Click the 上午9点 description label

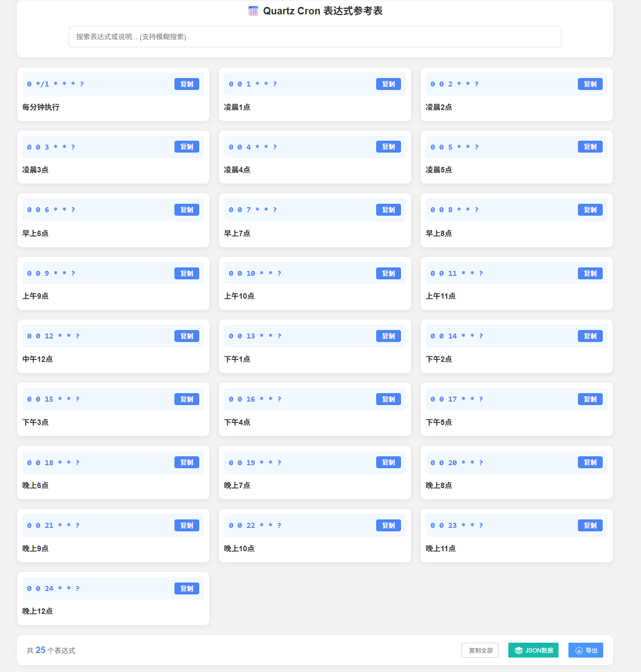(x=35, y=296)
